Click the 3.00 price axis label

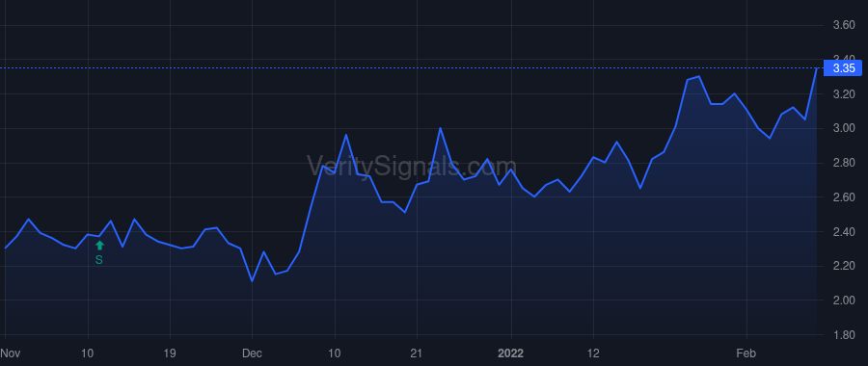click(844, 129)
